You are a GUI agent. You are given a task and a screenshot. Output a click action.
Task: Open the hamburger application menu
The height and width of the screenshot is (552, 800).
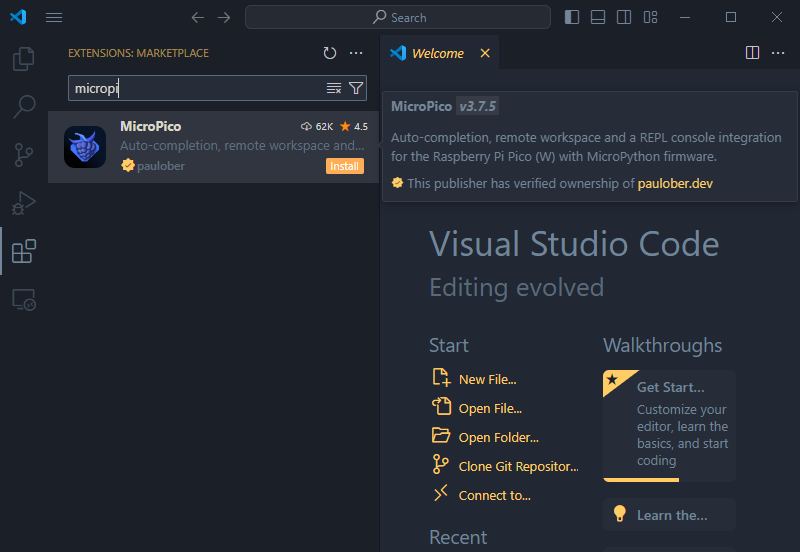pyautogui.click(x=54, y=17)
